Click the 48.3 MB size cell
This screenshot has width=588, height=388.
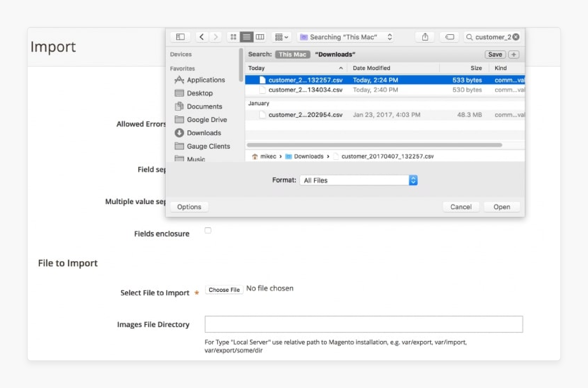(469, 115)
